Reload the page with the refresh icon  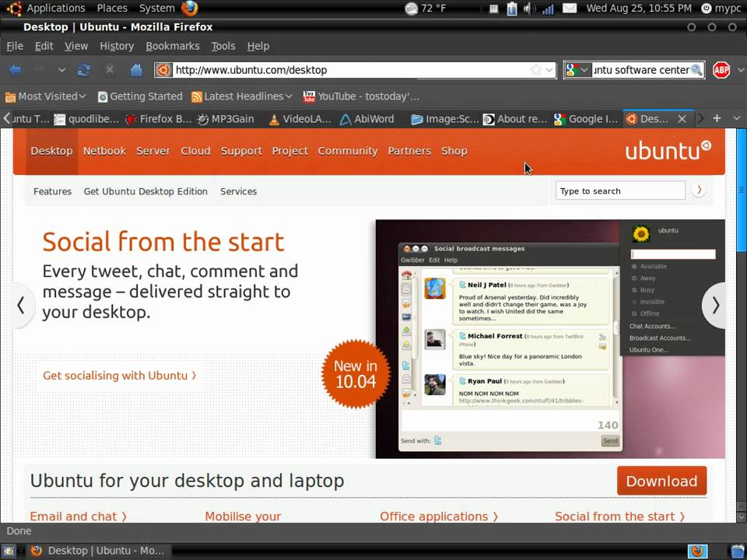84,70
